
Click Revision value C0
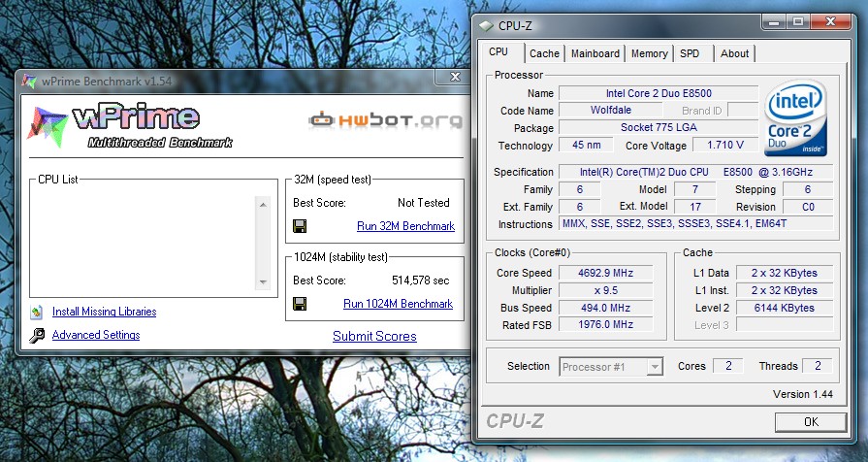pos(808,207)
